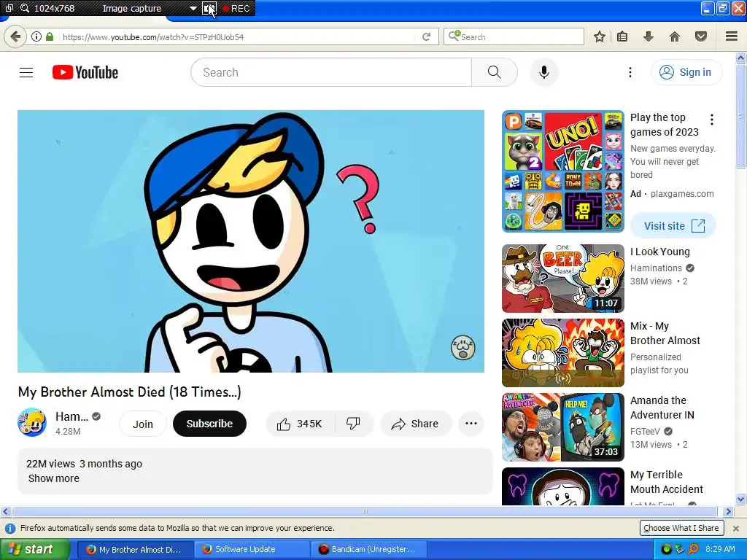Screen dimensions: 747x560
Task: Share the video
Action: (x=415, y=424)
